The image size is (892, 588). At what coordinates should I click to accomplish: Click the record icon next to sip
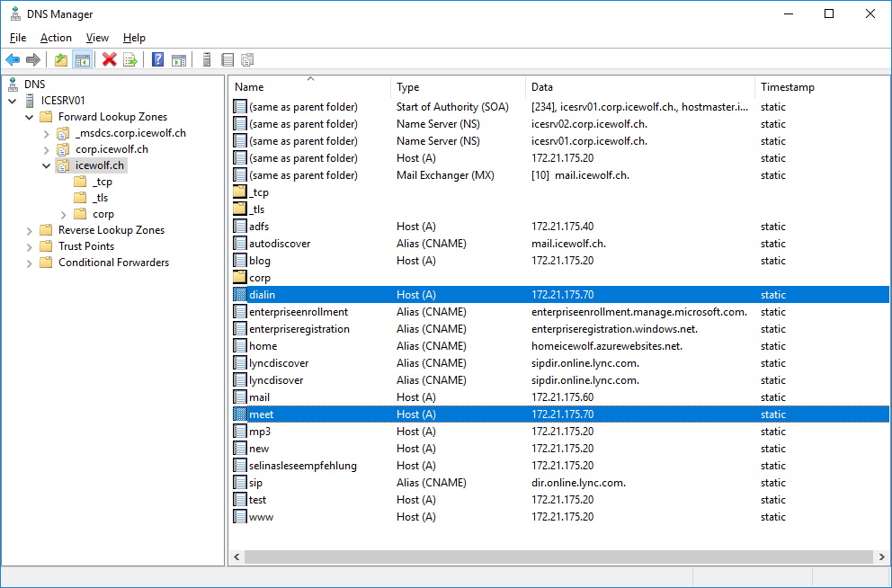240,482
